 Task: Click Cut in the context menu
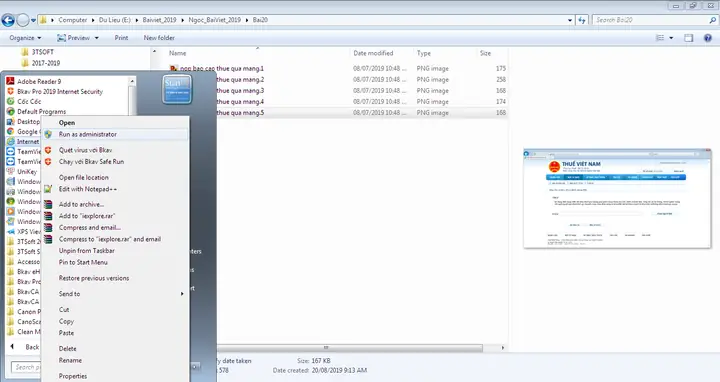(64, 309)
